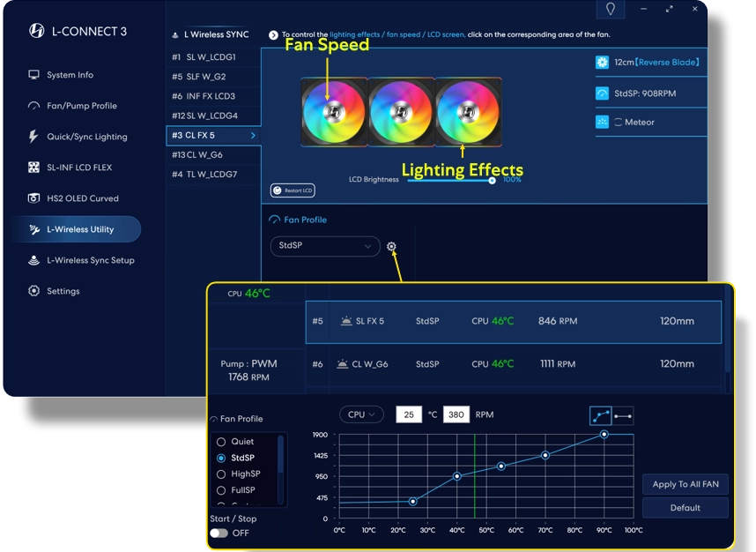This screenshot has height=552, width=756.
Task: Click the Fan/Pump Profile gauge icon
Action: tap(33, 106)
